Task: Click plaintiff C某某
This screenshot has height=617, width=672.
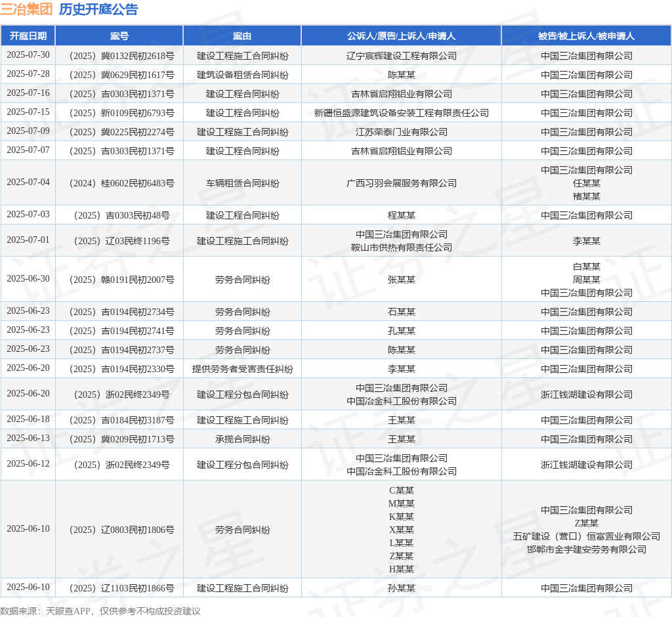Action: (x=402, y=490)
